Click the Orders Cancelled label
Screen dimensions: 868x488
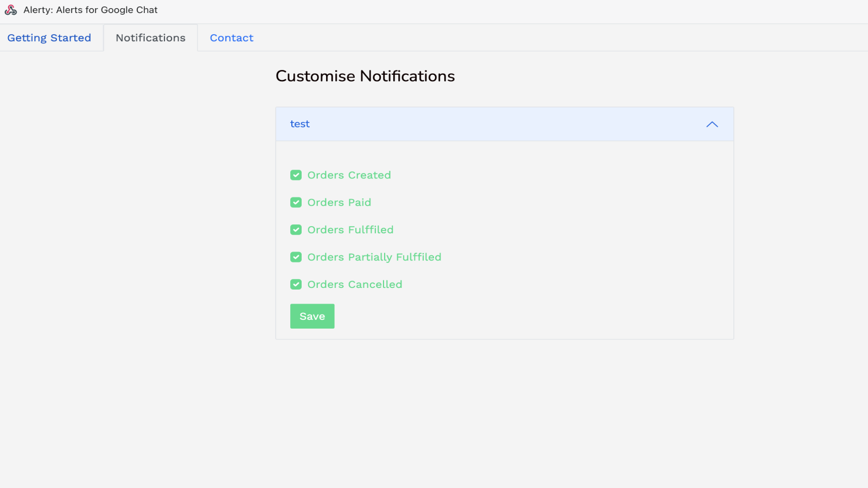tap(354, 284)
